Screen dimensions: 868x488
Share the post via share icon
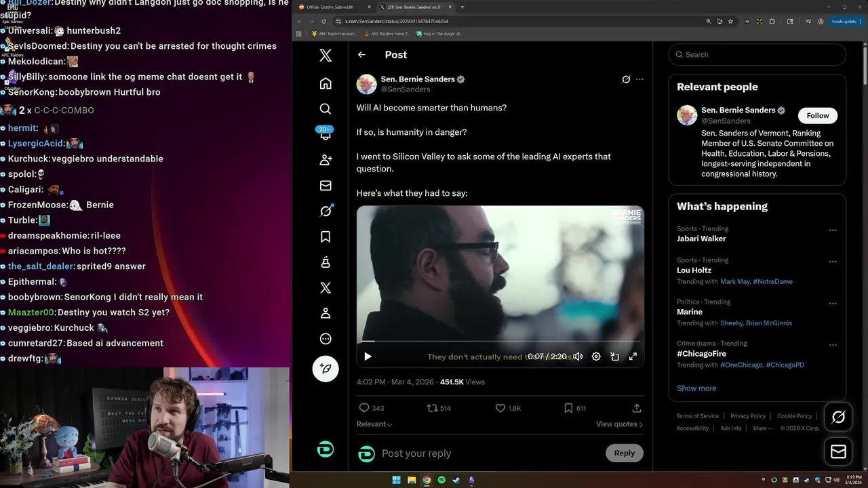pos(637,408)
